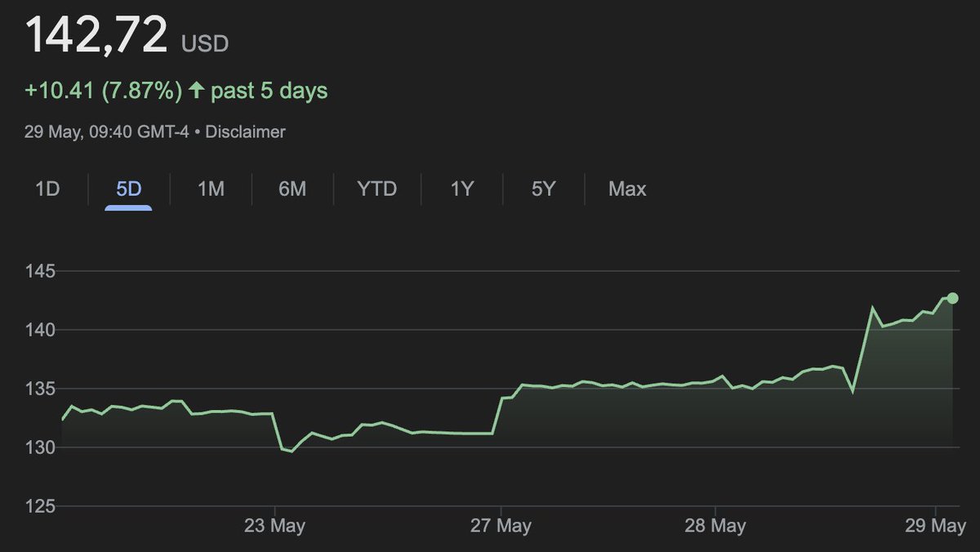Click the 28 May axis label
The height and width of the screenshot is (552, 980).
(x=714, y=526)
